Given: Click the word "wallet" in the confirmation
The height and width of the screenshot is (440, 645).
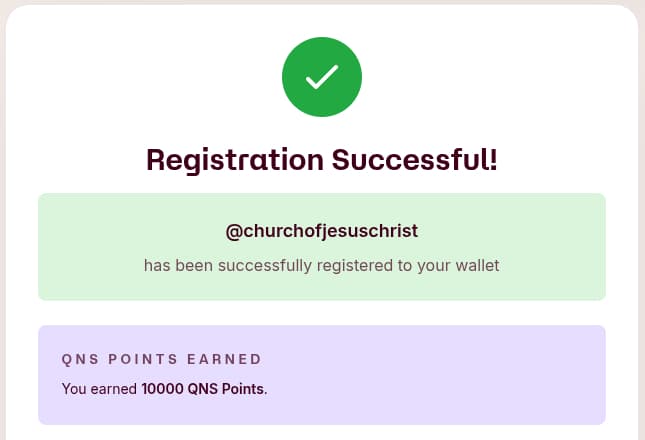Looking at the screenshot, I should pos(476,266).
